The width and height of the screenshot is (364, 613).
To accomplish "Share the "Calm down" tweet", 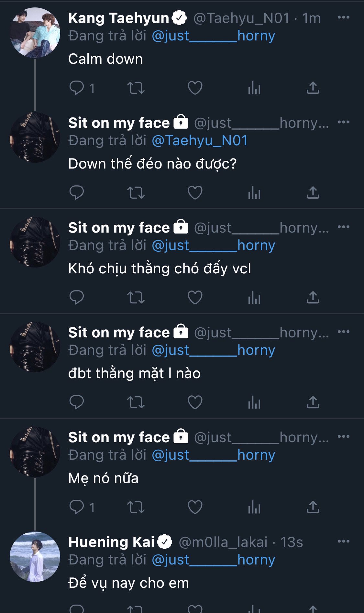I will [313, 88].
